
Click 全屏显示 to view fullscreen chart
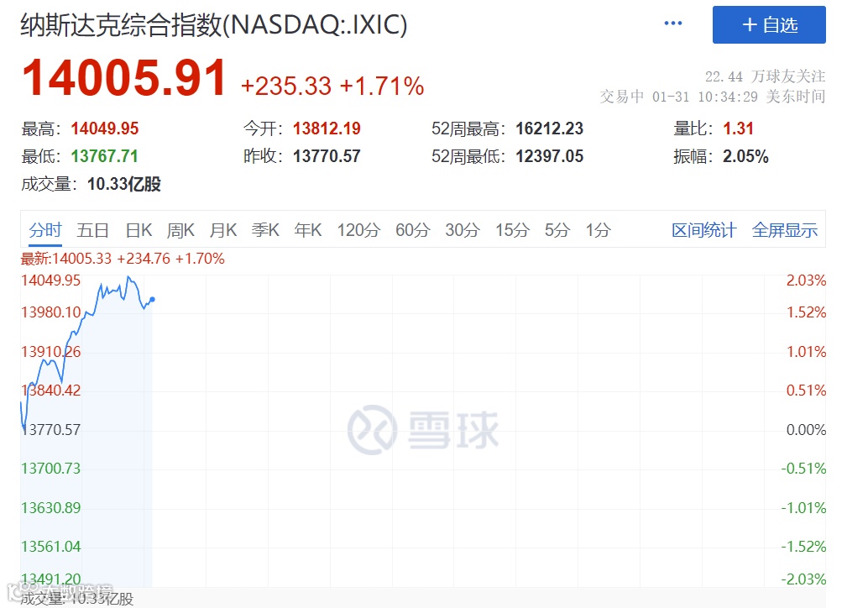pos(784,230)
